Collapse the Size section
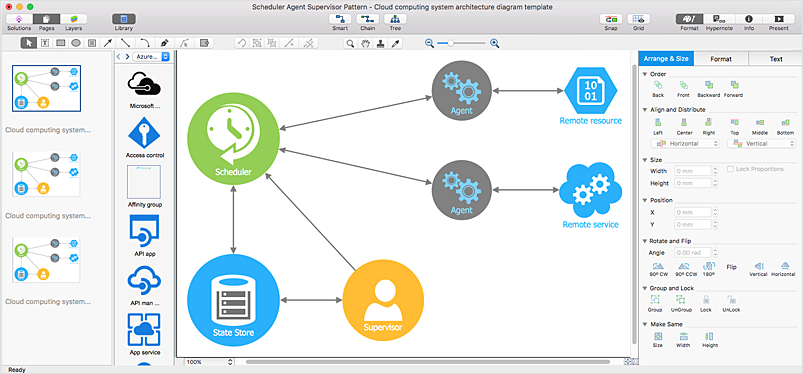This screenshot has width=803, height=374. click(x=645, y=160)
